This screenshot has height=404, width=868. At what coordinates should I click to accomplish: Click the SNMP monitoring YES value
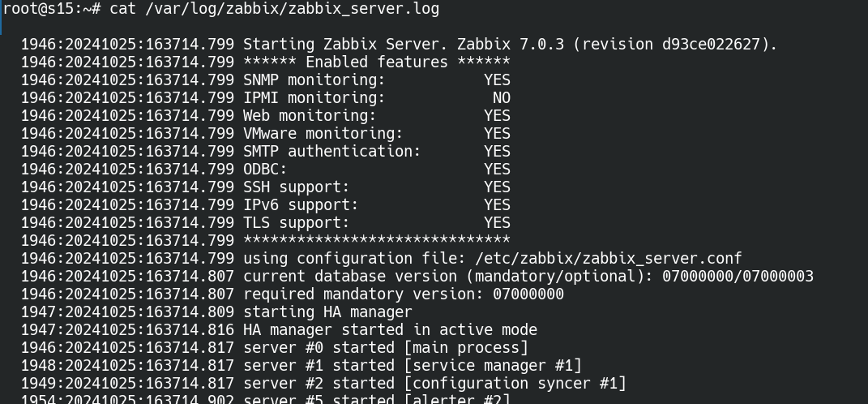click(x=497, y=80)
